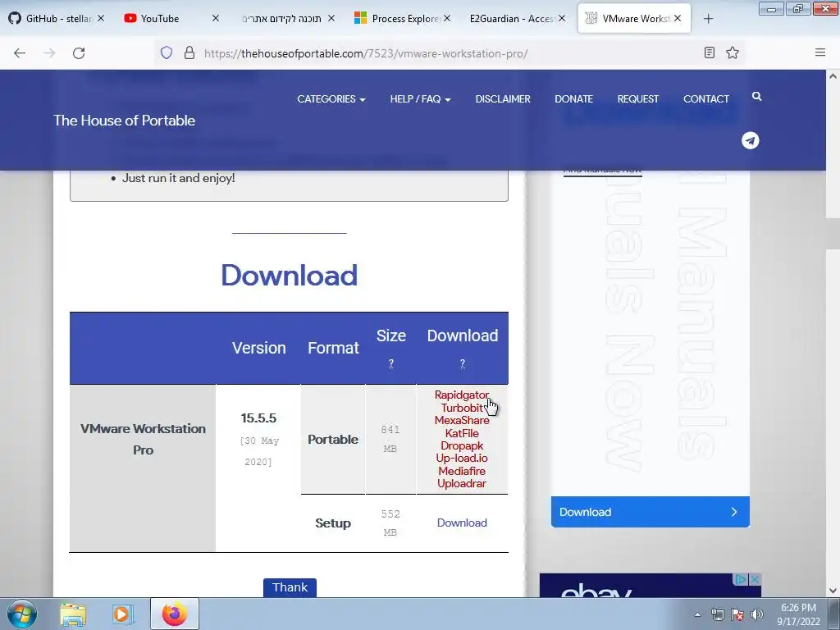
Task: Click the Up-load.io download link
Action: coord(462,458)
